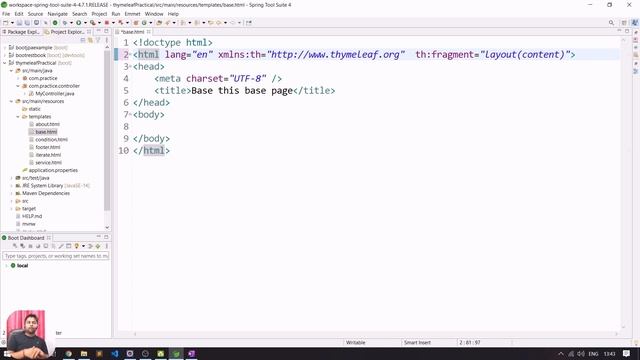Click the Pin Editor icon in the toolbar
640x360 pixels.
tap(249, 23)
